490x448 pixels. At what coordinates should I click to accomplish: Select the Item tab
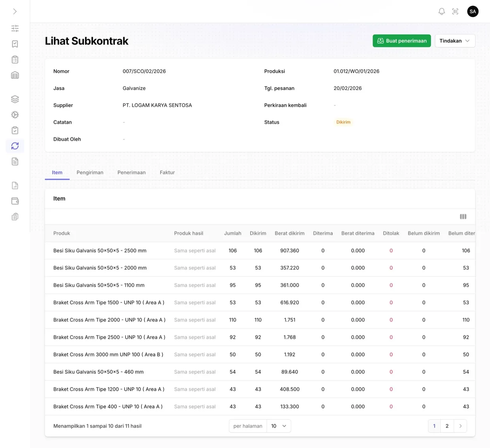[x=57, y=173]
